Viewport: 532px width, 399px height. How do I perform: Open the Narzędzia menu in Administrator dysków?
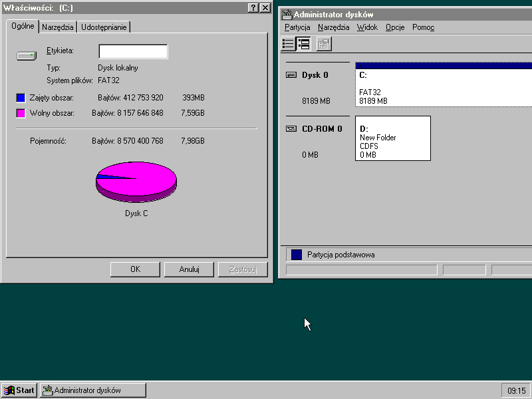[x=334, y=27]
